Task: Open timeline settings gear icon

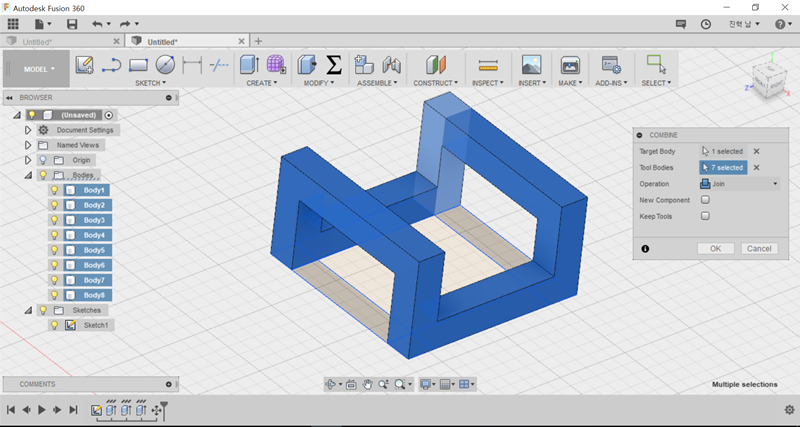Action: [789, 410]
